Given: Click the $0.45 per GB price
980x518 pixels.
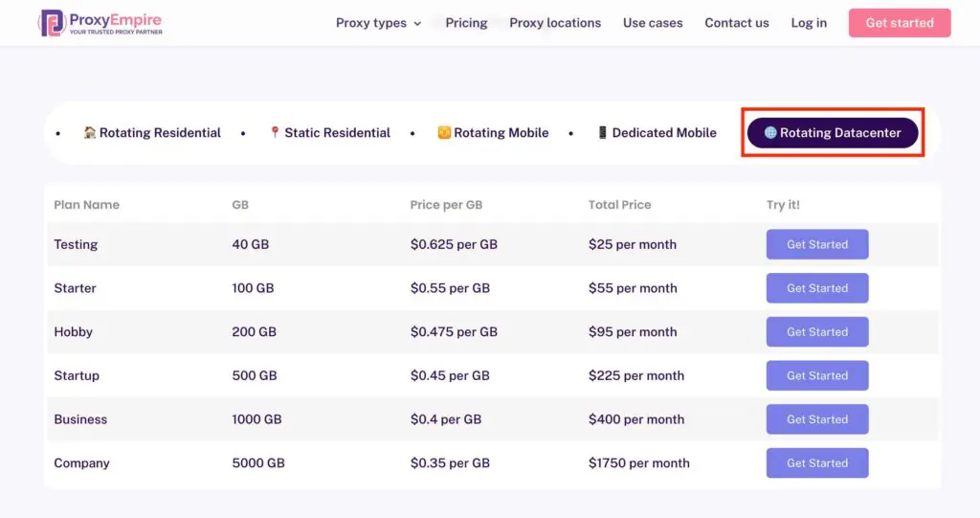Looking at the screenshot, I should pyautogui.click(x=450, y=376).
